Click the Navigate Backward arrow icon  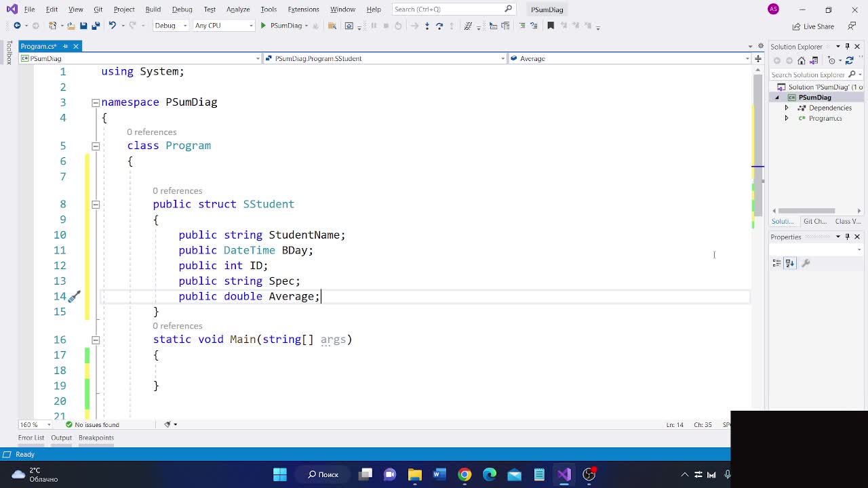coord(17,26)
